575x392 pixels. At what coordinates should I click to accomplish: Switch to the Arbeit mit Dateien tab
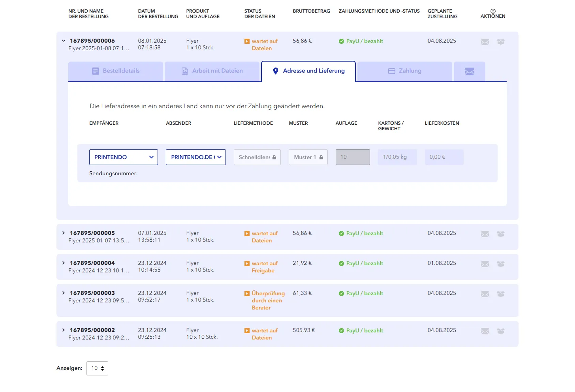[212, 71]
